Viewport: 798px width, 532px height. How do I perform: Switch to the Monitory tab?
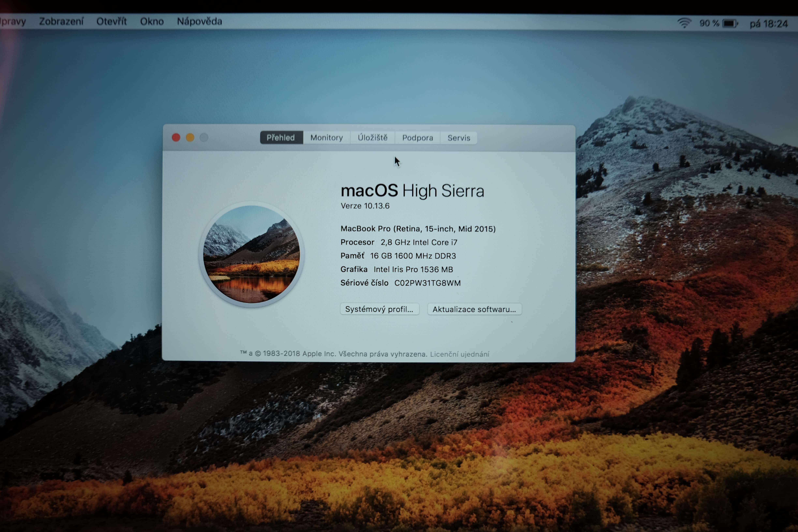click(326, 138)
